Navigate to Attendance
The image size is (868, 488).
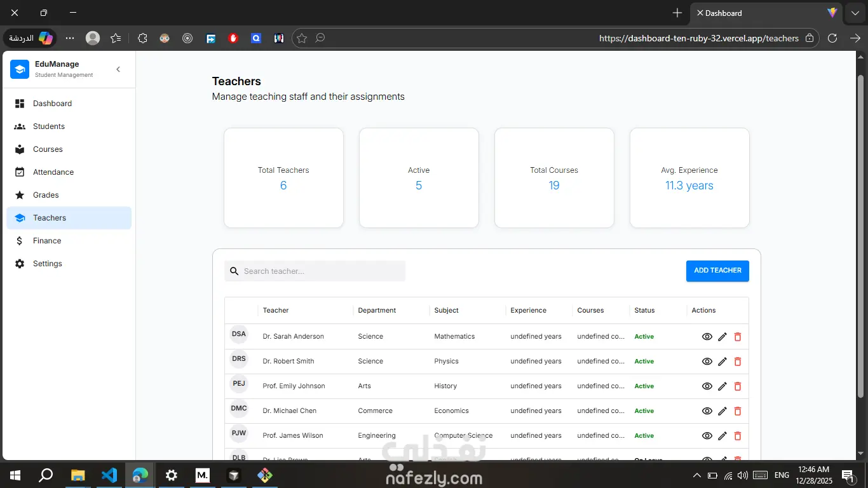69,172
